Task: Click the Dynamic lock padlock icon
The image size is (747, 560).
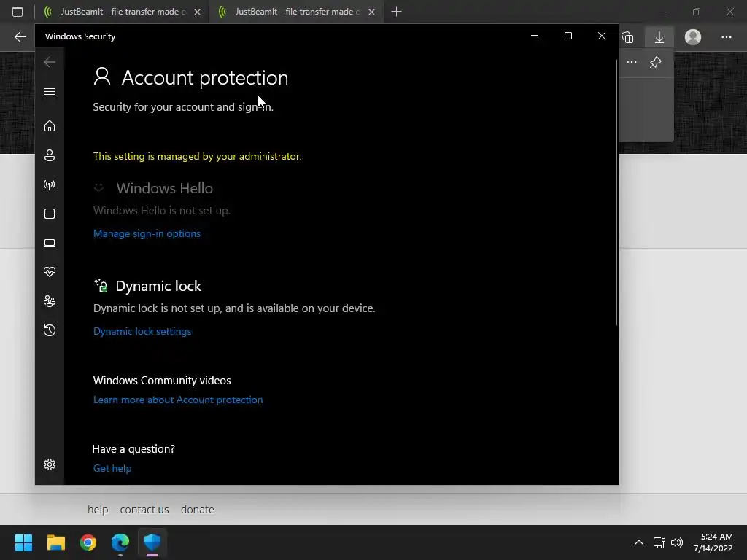Action: pyautogui.click(x=101, y=286)
